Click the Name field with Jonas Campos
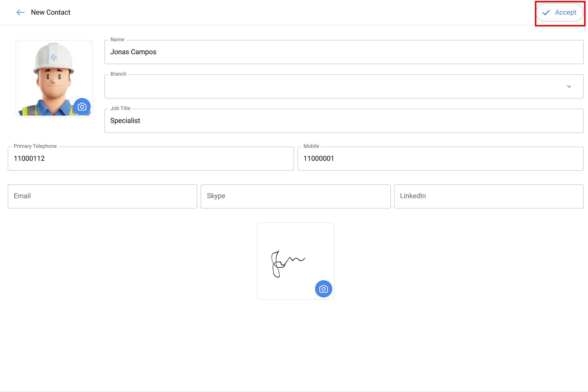Image resolution: width=588 pixels, height=392 pixels. click(344, 52)
